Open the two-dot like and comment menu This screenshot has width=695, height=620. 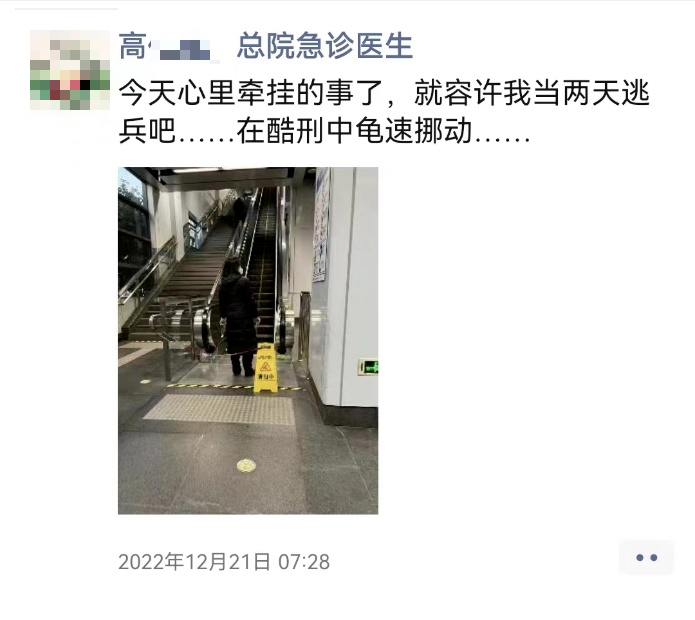[x=646, y=558]
